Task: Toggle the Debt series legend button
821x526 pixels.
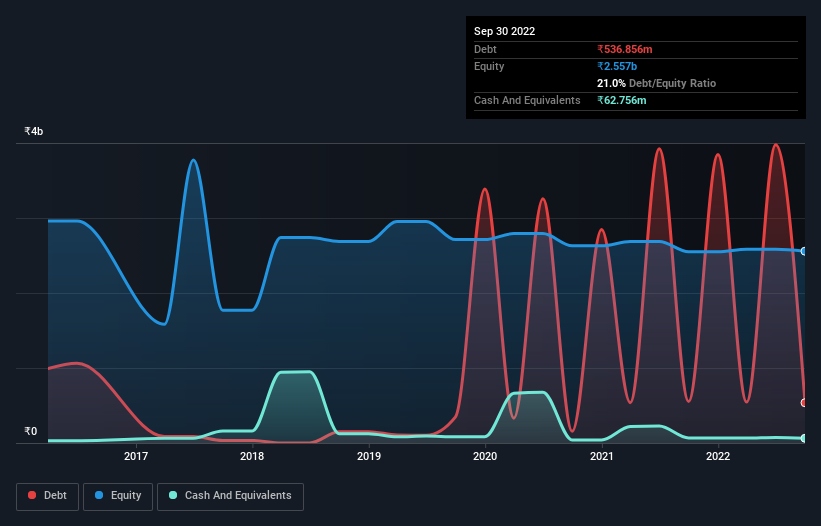Action: pos(48,496)
